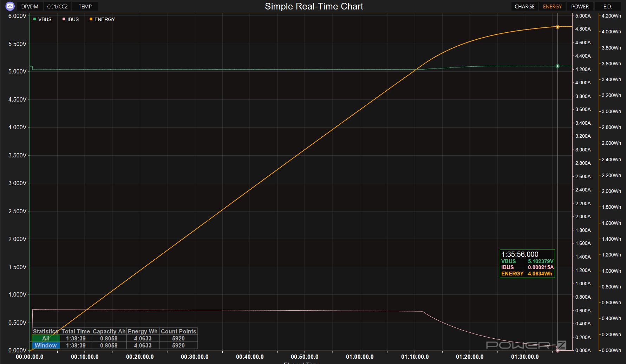Click the 00:00:00.0 time axis label
Viewport: 626px width, 364px height.
[x=30, y=357]
